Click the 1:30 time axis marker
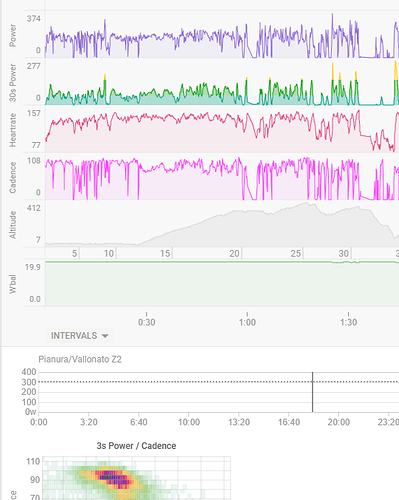Viewport: 399px width, 500px height. pos(349,322)
